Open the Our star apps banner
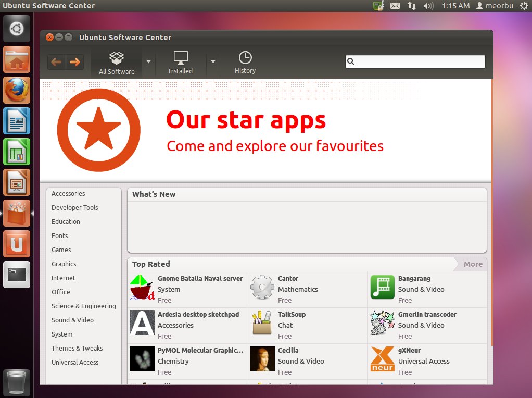Screen dimensions: 532x398 [x=265, y=131]
